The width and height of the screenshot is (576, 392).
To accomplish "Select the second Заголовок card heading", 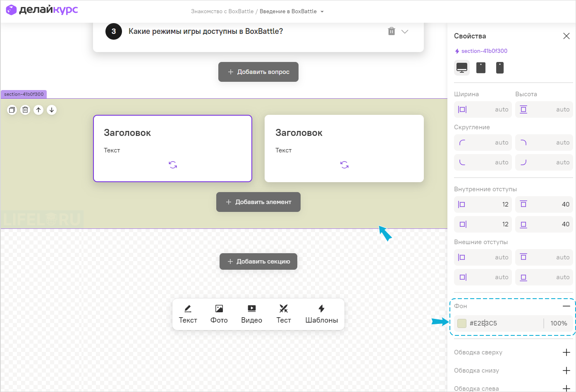I will 299,133.
